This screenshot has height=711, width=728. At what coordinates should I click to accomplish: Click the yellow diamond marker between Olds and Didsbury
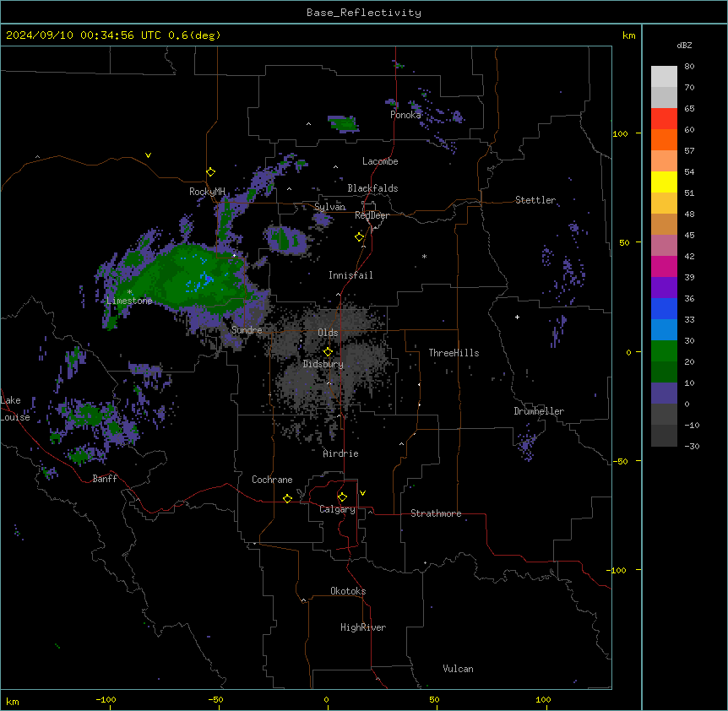click(x=328, y=352)
